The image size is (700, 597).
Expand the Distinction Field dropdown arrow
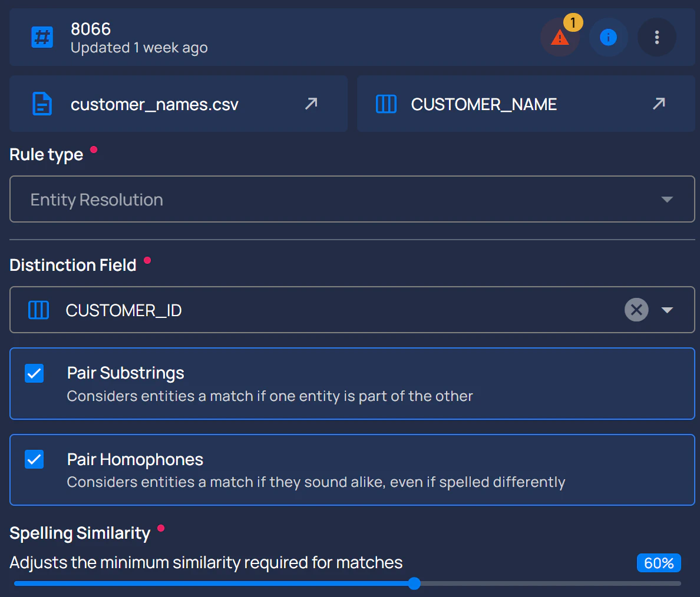click(667, 310)
